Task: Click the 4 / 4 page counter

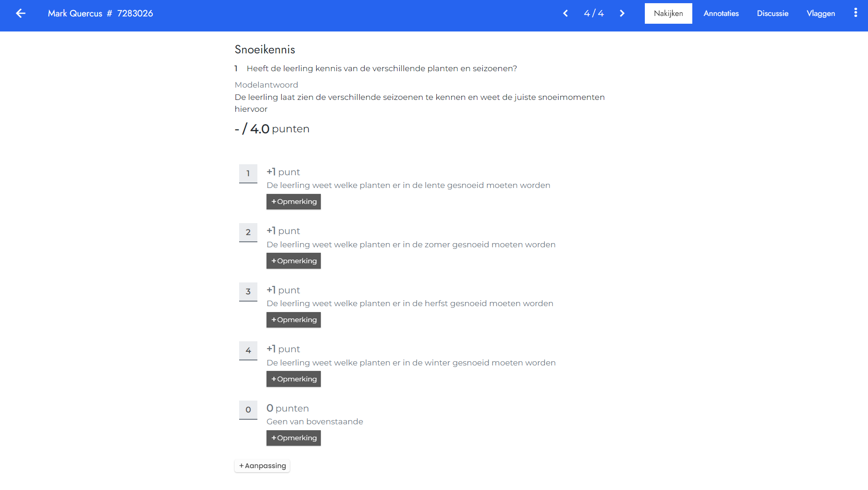Action: tap(594, 13)
